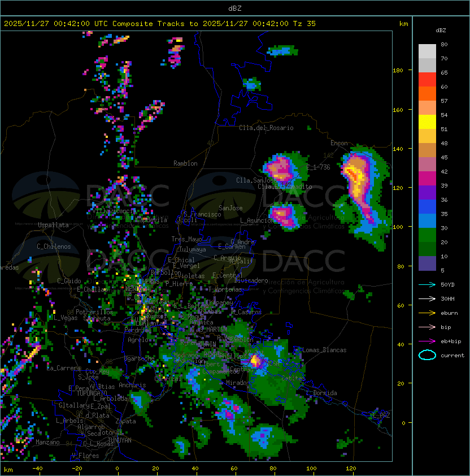Select the red 60–65 dBZ color swatch
The height and width of the screenshot is (476, 470).
[427, 80]
